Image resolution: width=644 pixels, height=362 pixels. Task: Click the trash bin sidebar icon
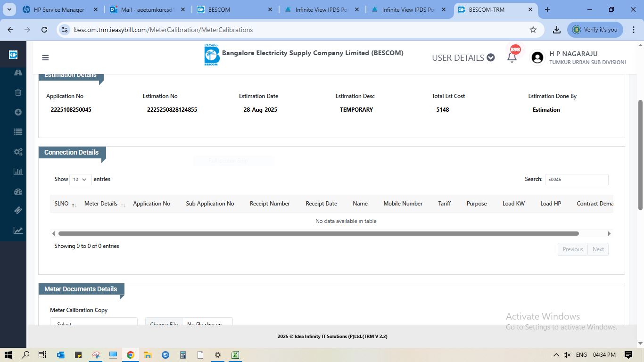pos(18,92)
